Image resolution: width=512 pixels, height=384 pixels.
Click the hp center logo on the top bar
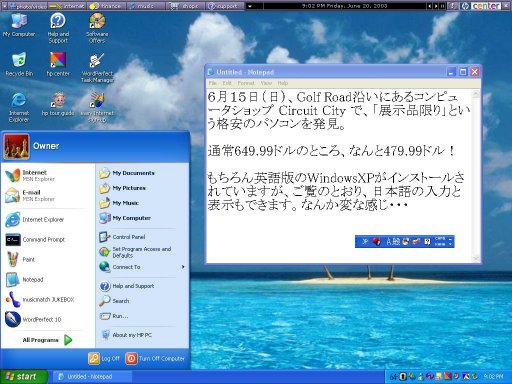(481, 6)
